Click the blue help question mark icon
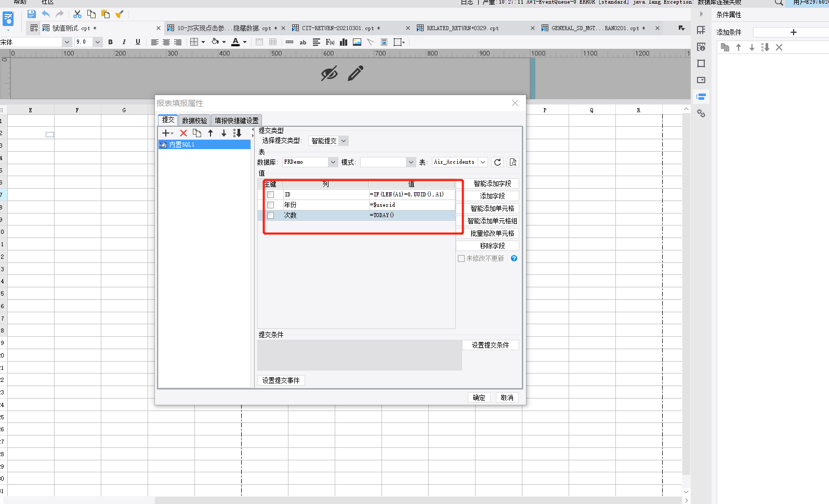The height and width of the screenshot is (504, 829). [x=514, y=258]
